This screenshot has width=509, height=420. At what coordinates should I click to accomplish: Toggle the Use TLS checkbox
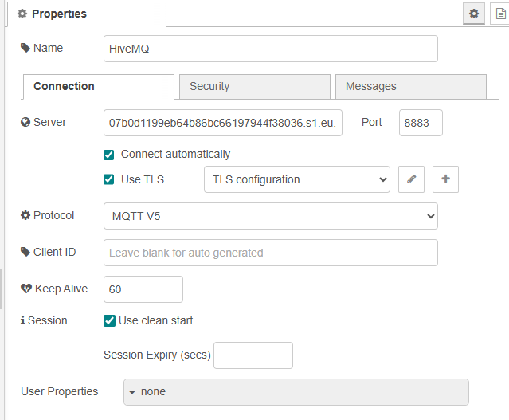[109, 179]
